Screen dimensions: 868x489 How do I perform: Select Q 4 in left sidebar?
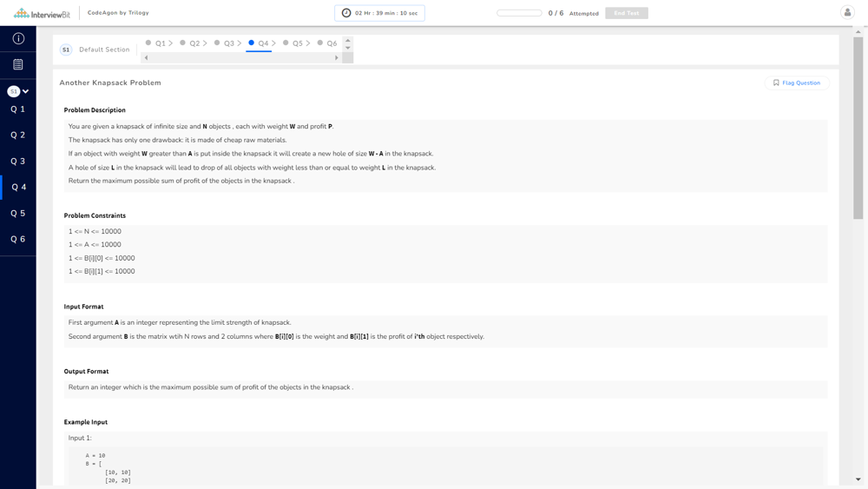point(18,188)
